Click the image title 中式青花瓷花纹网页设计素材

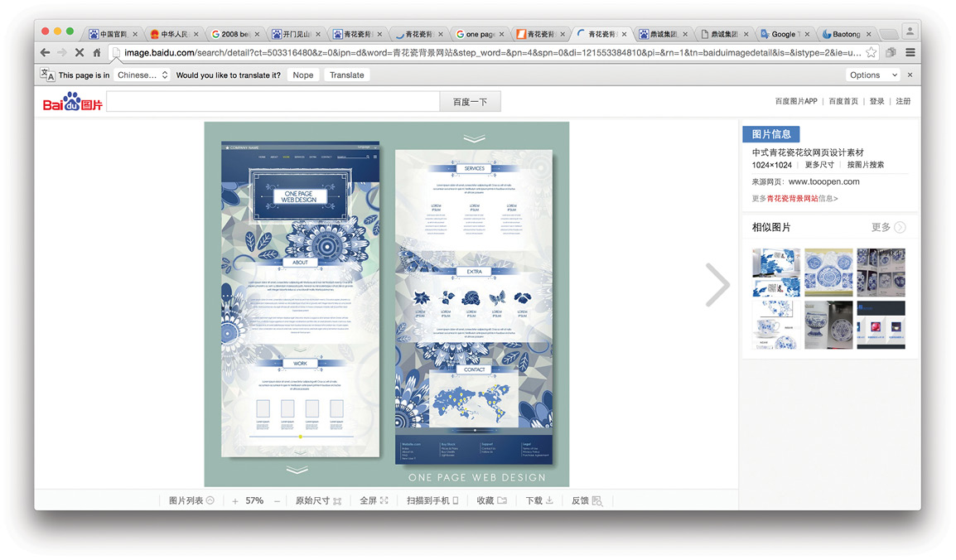click(807, 152)
